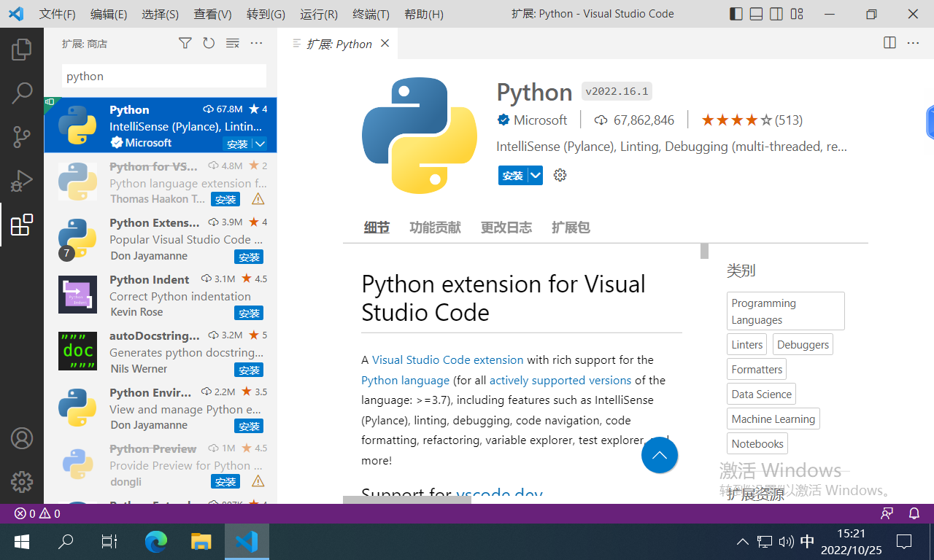934x560 pixels.
Task: Click the warning icon on Python for VSCode
Action: tap(258, 199)
